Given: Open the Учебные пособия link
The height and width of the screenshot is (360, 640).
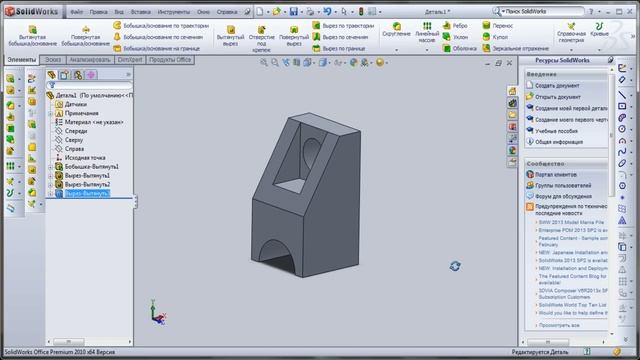Looking at the screenshot, I should [556, 131].
